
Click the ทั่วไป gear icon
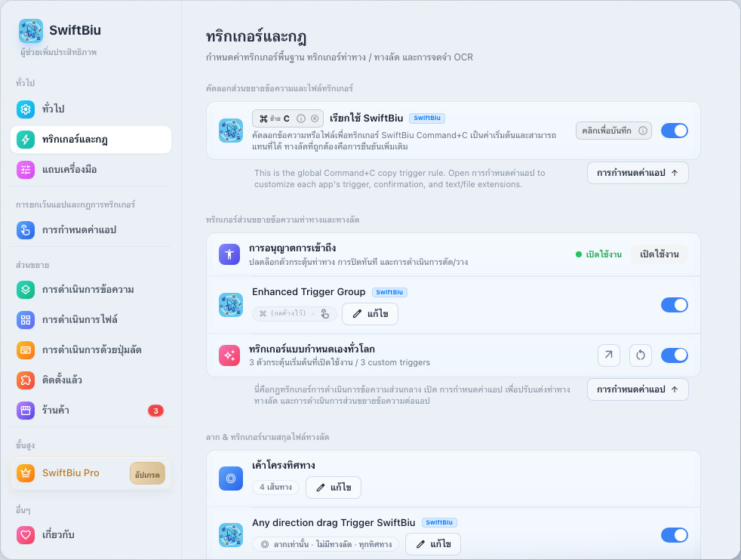point(26,109)
